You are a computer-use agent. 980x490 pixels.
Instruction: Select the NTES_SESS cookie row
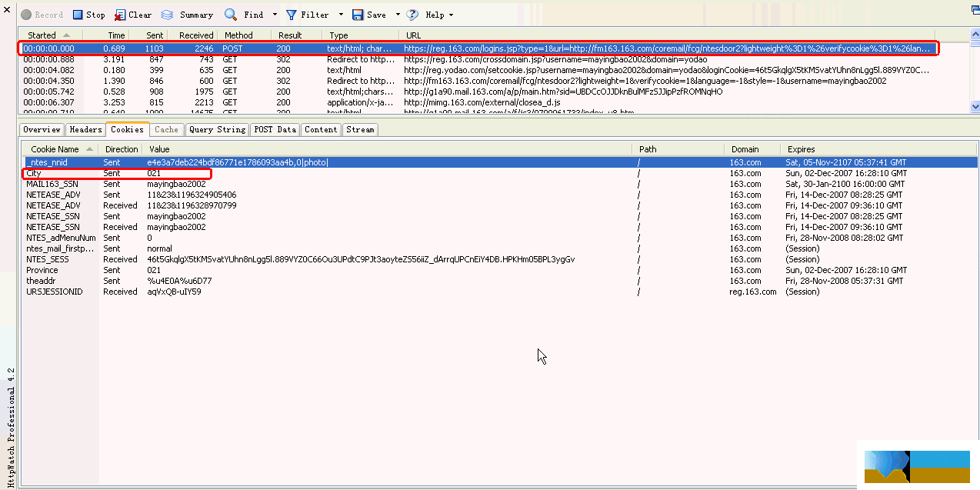click(500, 259)
